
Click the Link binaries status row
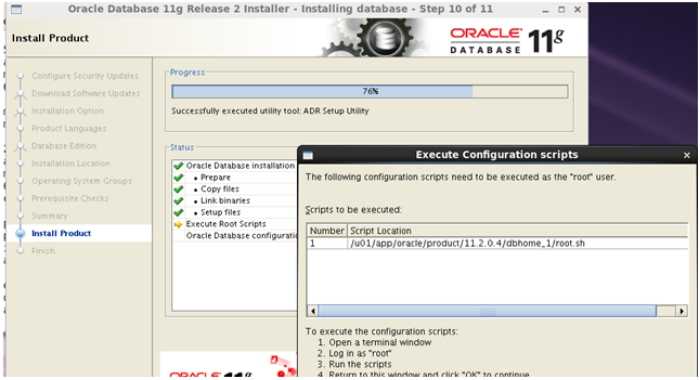point(225,201)
